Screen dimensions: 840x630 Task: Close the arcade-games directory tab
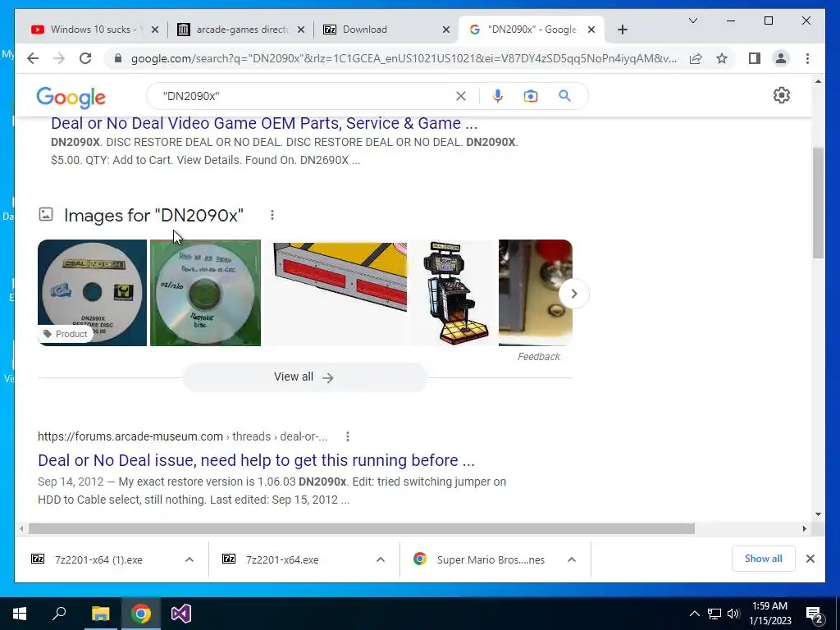(301, 30)
